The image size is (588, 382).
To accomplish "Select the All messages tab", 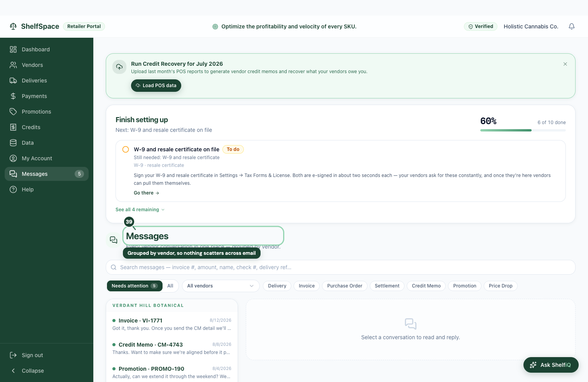I will pyautogui.click(x=170, y=286).
